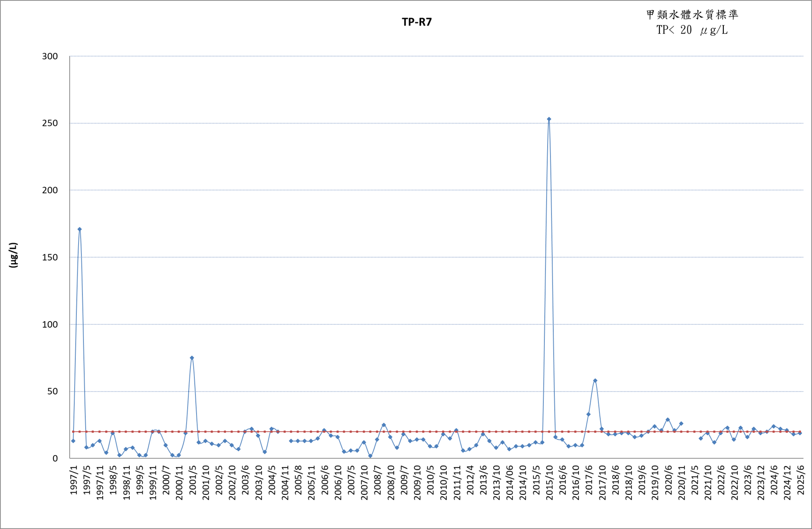Click the 0 label on the y-axis
812x529 pixels.
(55, 458)
